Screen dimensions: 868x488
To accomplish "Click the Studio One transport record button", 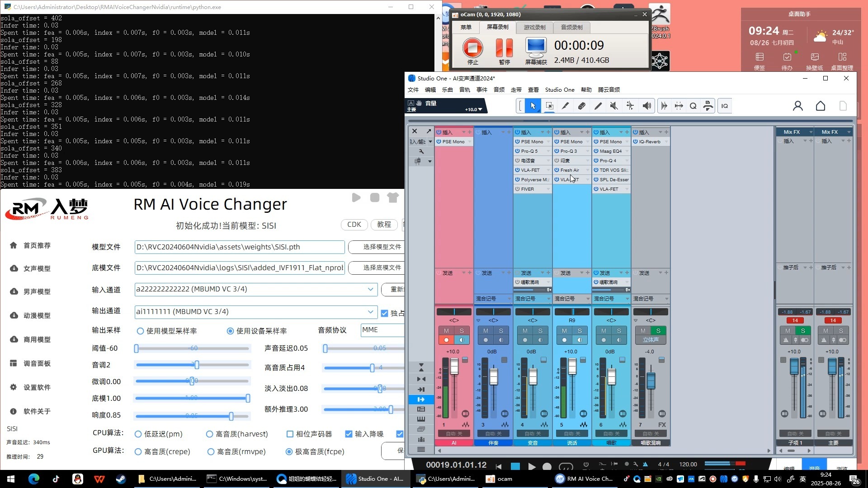I will pyautogui.click(x=547, y=466).
